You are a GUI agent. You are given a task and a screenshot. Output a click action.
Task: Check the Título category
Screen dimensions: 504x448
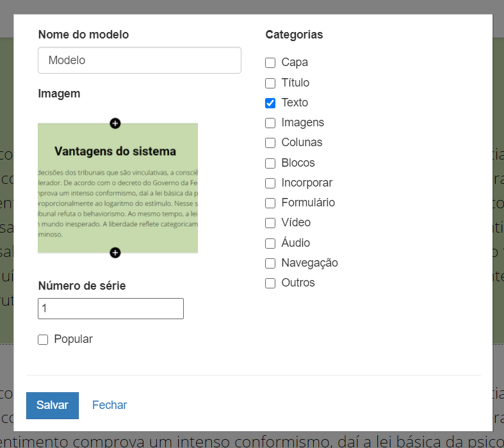270,83
